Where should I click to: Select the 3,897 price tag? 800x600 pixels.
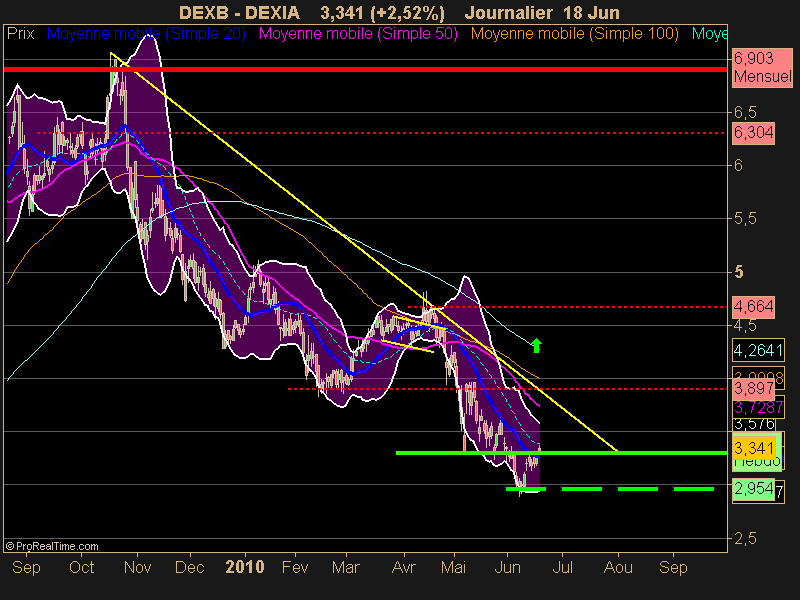point(753,389)
